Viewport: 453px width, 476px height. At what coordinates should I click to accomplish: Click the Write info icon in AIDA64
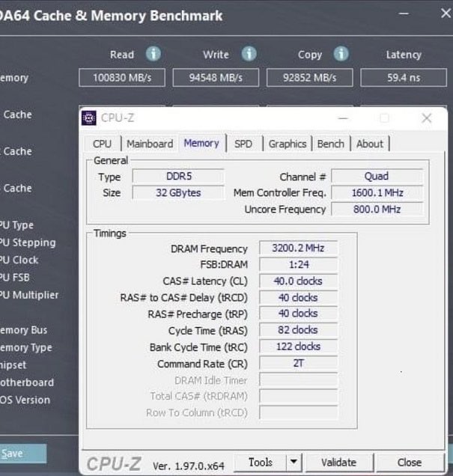tap(249, 54)
